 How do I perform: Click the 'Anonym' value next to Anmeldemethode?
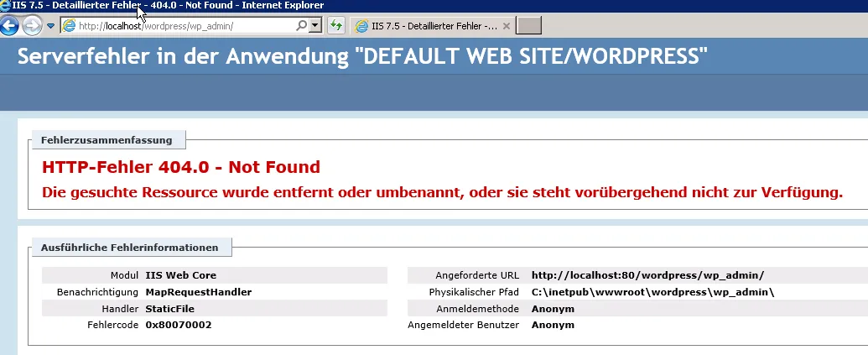coord(553,309)
